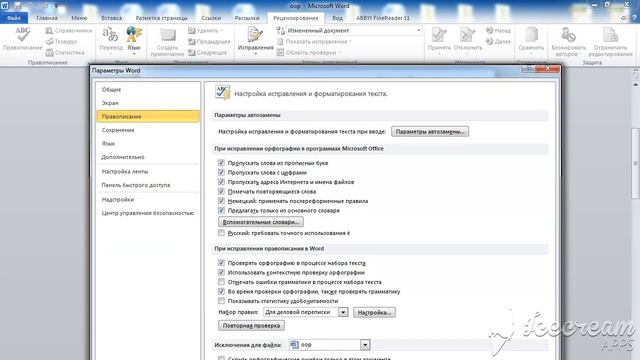
Task: Toggle Пропускать слова из прописных букв checkbox
Action: tap(221, 163)
